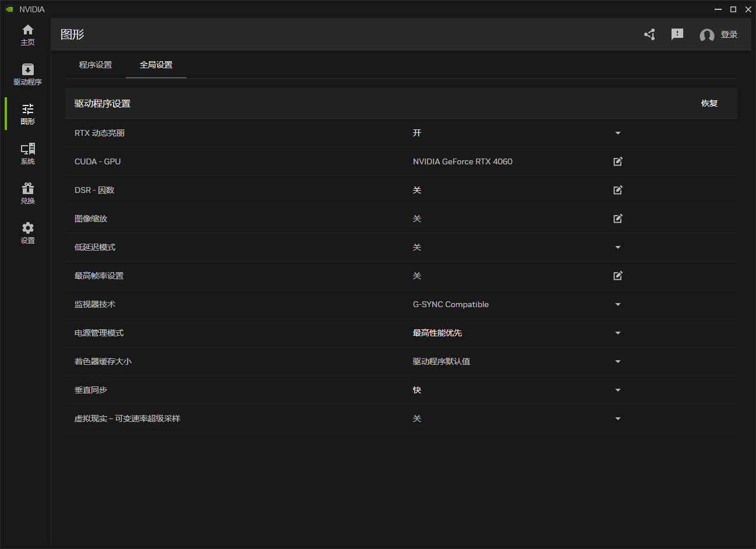Expand the 电源管理模式 dropdown
This screenshot has height=549, width=756.
(x=618, y=333)
